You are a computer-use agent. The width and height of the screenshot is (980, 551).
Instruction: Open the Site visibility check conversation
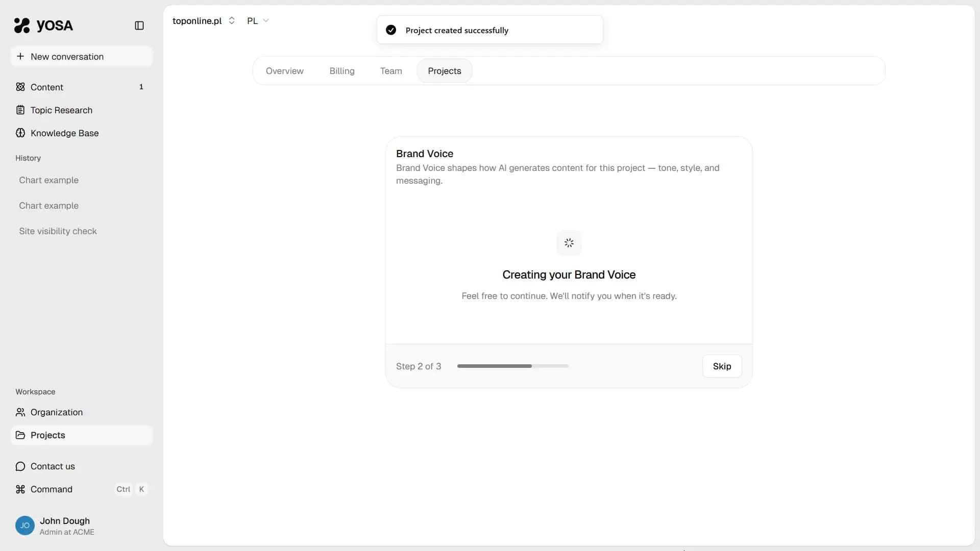(x=58, y=231)
